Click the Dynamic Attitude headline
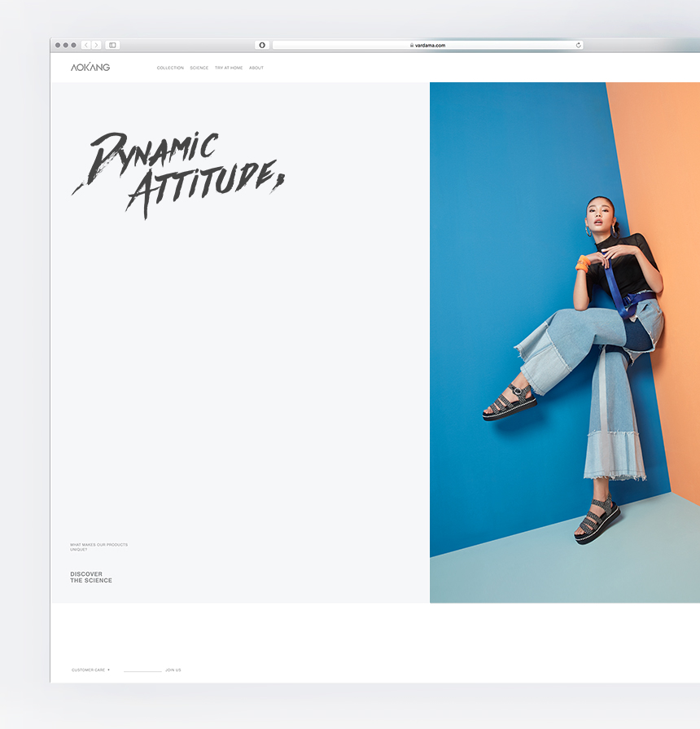This screenshot has height=729, width=700. pyautogui.click(x=178, y=175)
